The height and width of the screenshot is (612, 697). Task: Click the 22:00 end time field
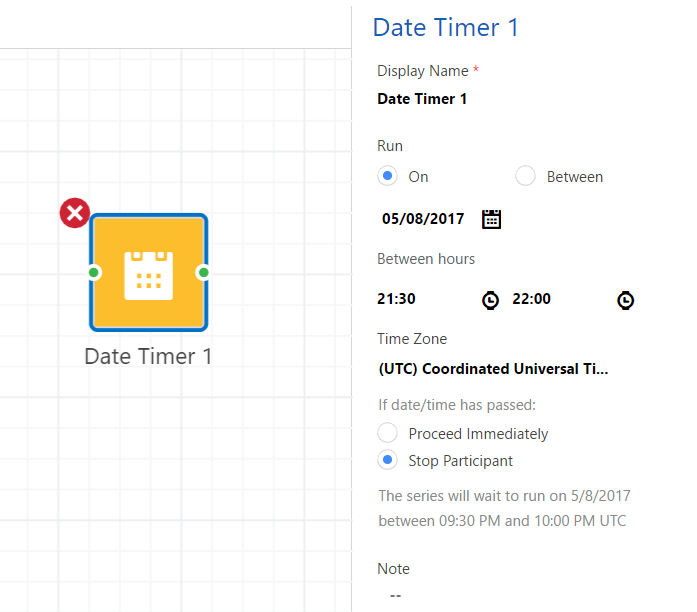coord(531,299)
